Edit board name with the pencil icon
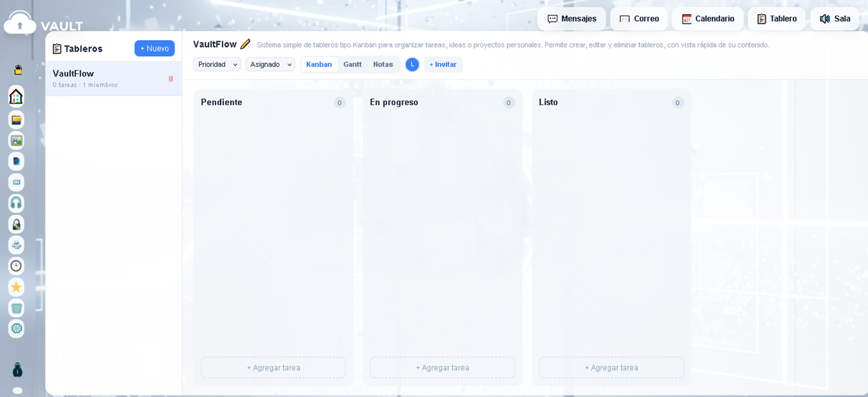 coord(245,44)
